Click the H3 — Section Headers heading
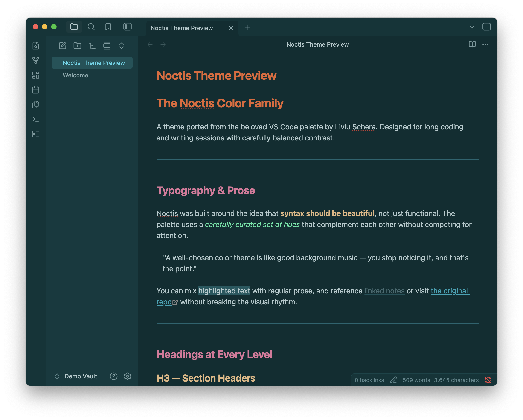The height and width of the screenshot is (420, 523). [206, 378]
